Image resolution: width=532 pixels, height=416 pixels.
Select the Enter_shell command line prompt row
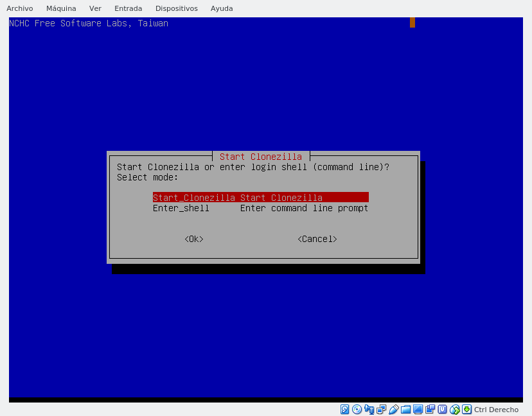coord(261,208)
